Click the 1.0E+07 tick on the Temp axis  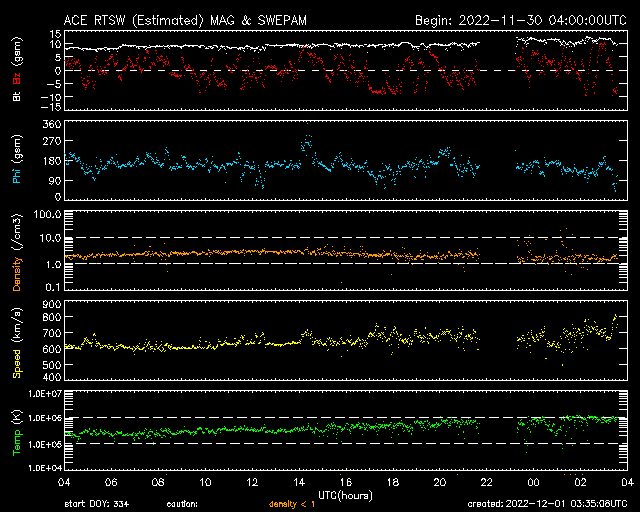pyautogui.click(x=43, y=394)
